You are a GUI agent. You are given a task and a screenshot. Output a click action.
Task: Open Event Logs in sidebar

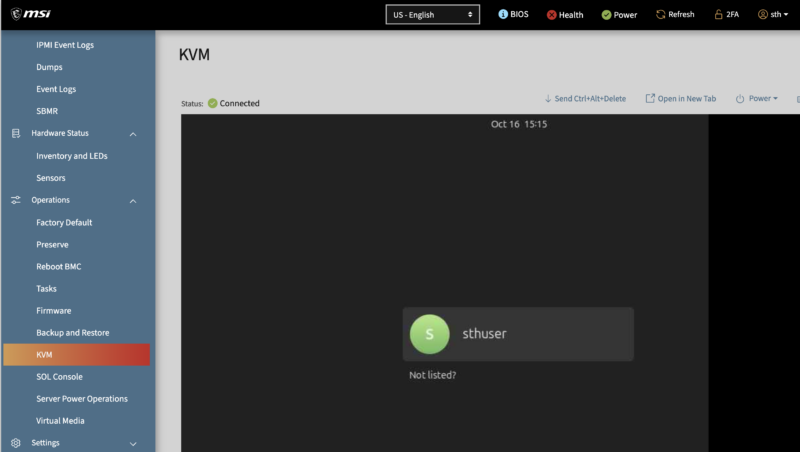click(x=56, y=89)
